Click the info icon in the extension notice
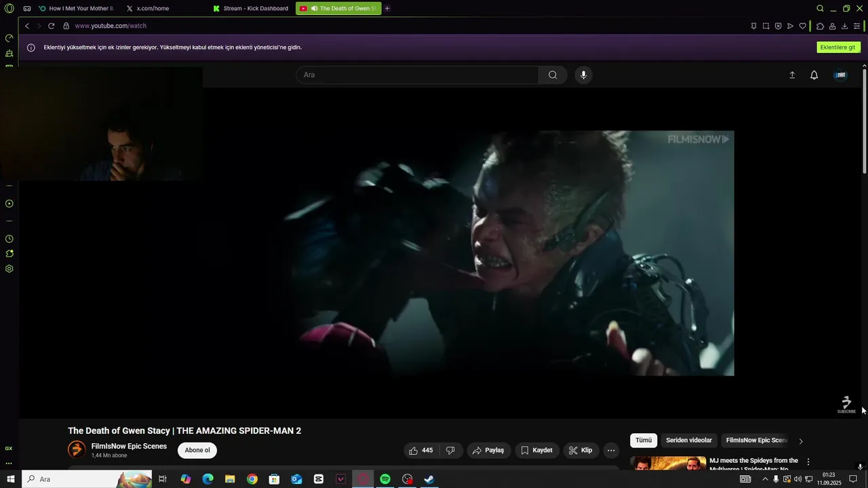 coord(31,47)
